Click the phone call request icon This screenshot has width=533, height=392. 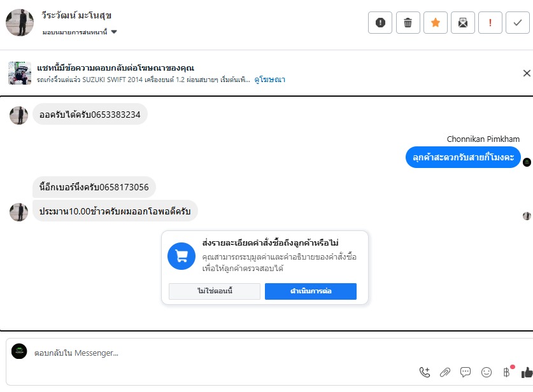coord(425,372)
